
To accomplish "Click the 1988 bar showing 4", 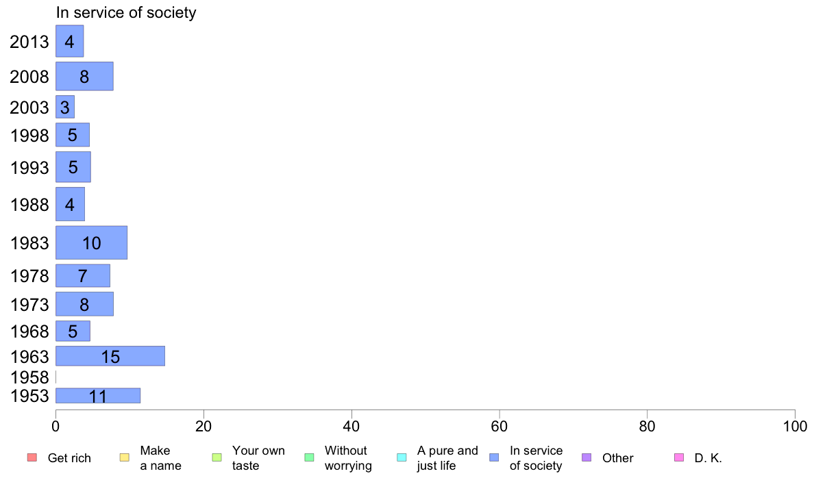I will pos(70,204).
